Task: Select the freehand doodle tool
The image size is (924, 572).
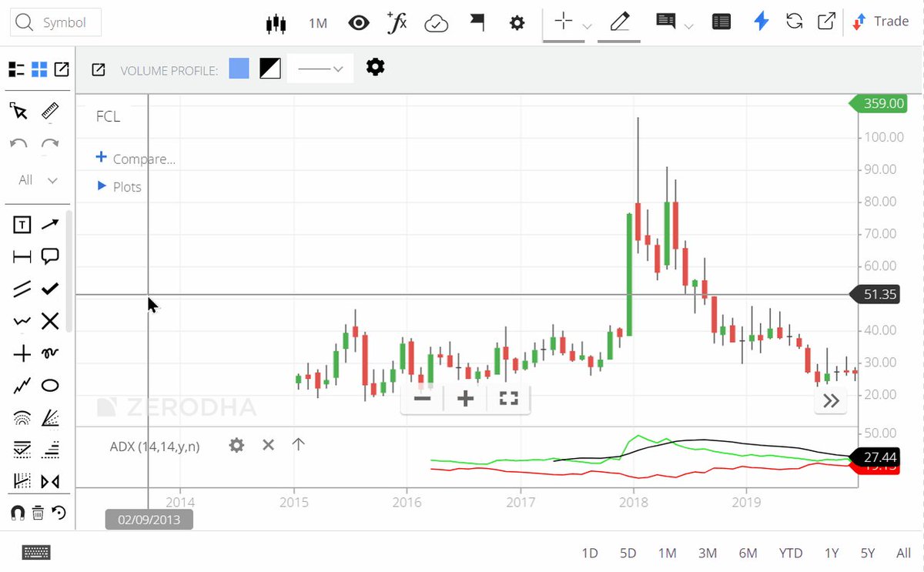Action: 50,354
